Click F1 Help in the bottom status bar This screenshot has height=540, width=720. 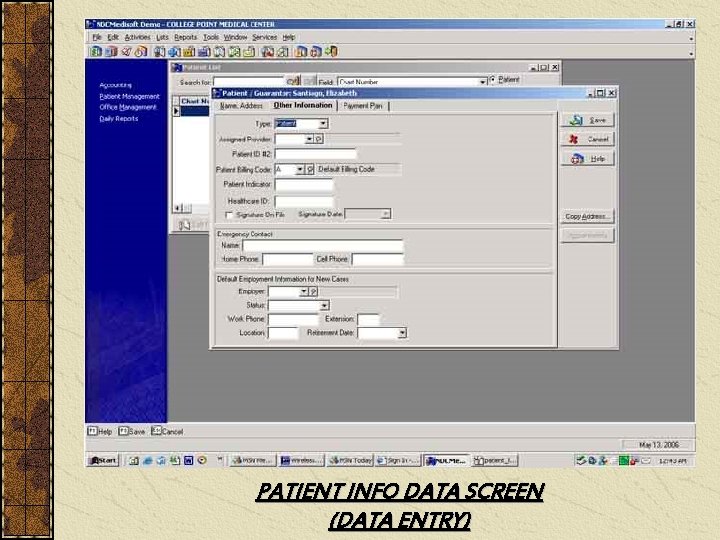pyautogui.click(x=100, y=432)
